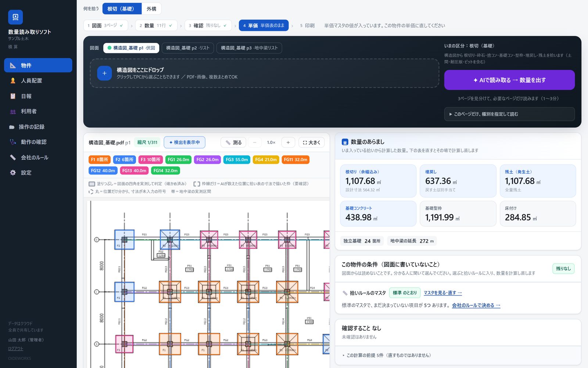588x368 pixels.
Task: Open マスタを見る・直す link
Action: point(442,293)
